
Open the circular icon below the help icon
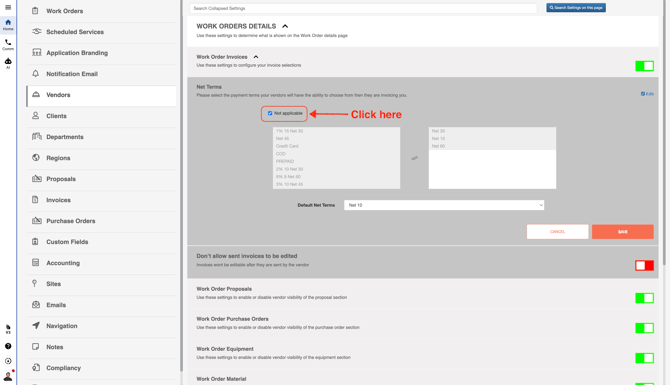tap(8, 361)
